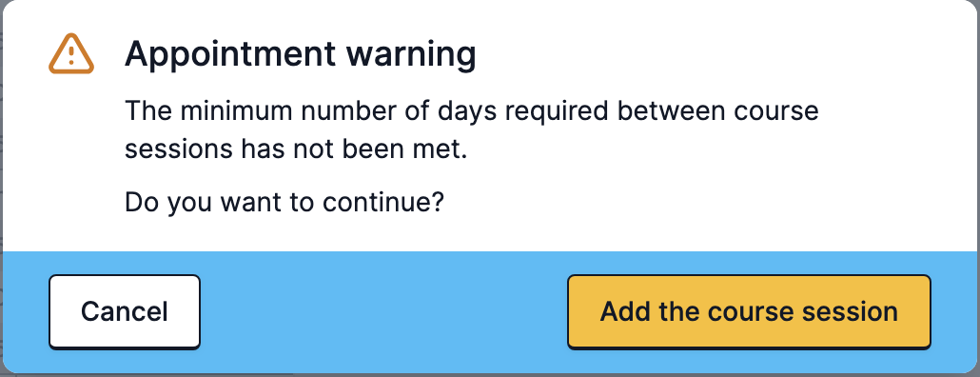
Task: Click the alert icon beside the title
Action: (x=71, y=54)
